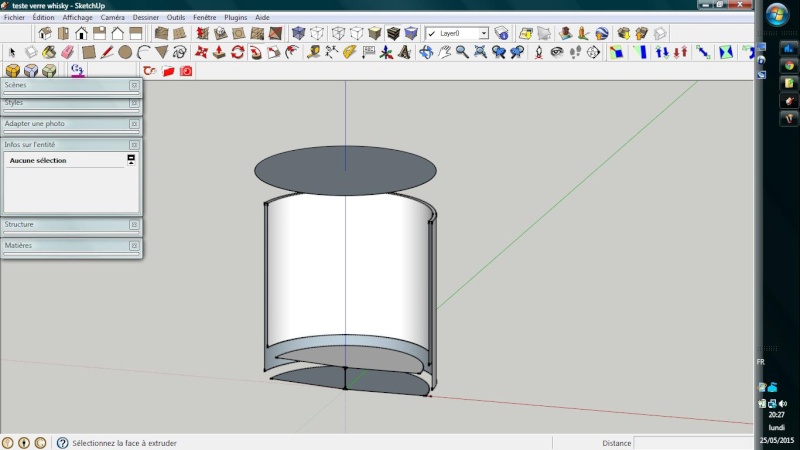Pick the Follow Me tool
This screenshot has width=800, height=450.
pyautogui.click(x=256, y=52)
